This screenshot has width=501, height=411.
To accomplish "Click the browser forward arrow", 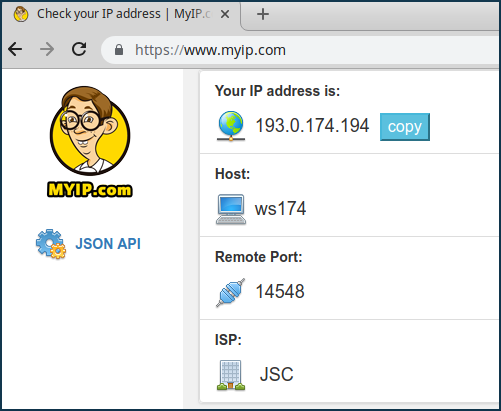I will (x=47, y=50).
